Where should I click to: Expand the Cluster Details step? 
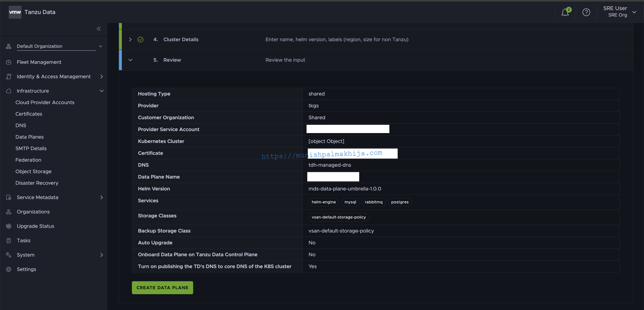point(130,40)
